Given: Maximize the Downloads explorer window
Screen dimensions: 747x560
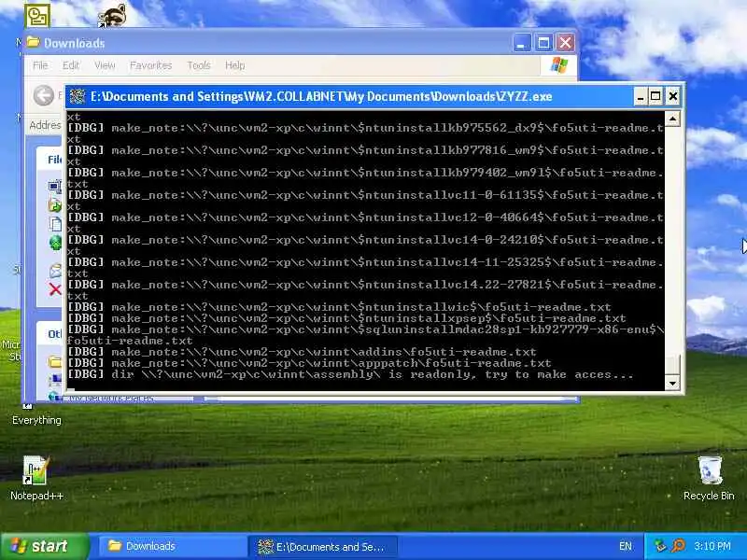Looking at the screenshot, I should (x=543, y=43).
